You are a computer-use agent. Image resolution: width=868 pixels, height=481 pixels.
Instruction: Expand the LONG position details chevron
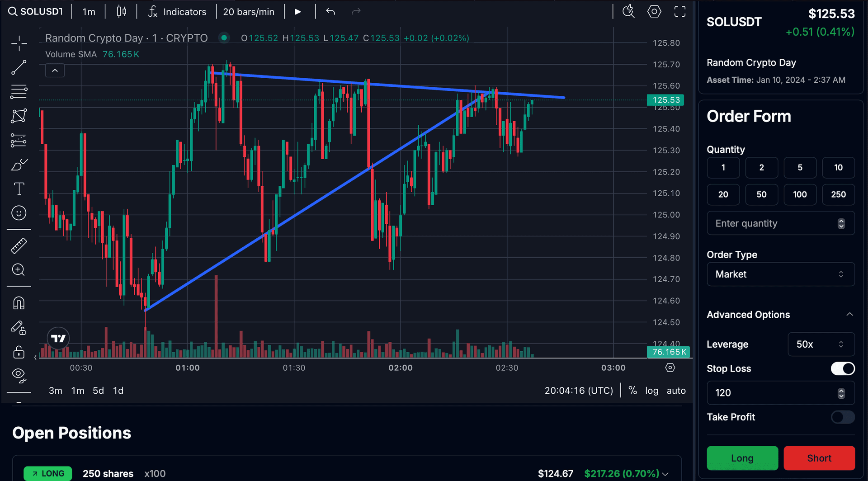(665, 474)
